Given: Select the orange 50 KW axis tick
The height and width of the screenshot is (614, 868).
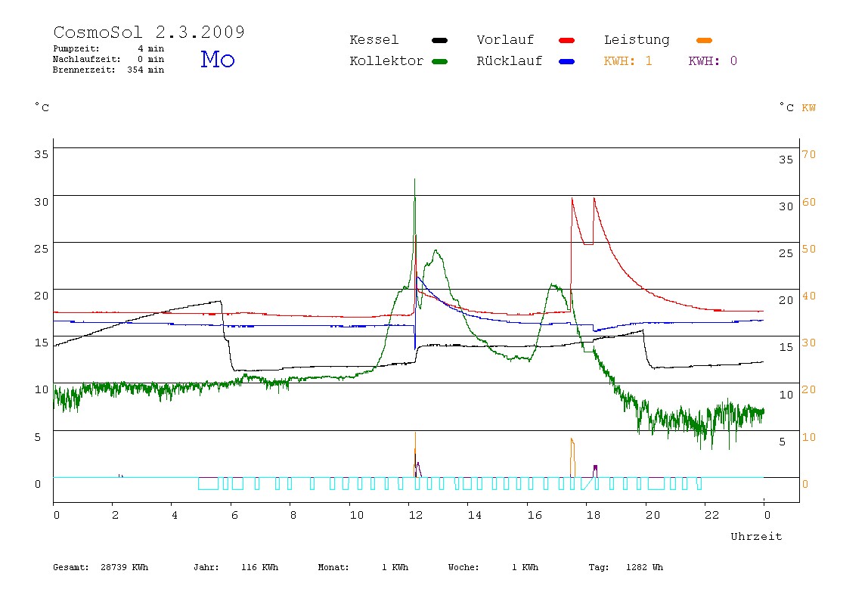Looking at the screenshot, I should pos(809,249).
